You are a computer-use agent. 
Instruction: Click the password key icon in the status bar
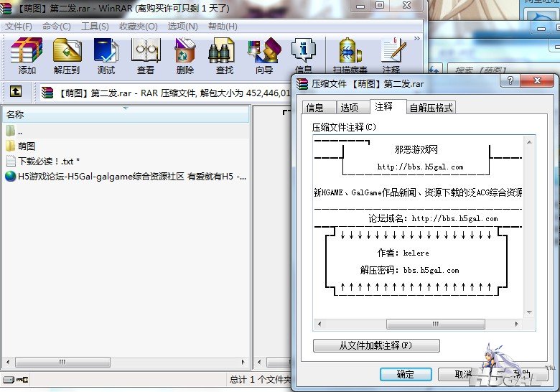click(22, 380)
